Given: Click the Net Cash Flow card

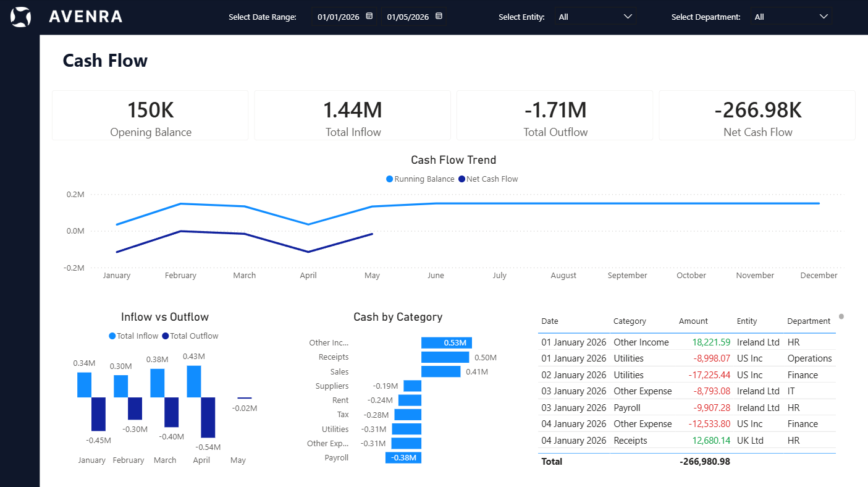Looking at the screenshot, I should click(757, 116).
